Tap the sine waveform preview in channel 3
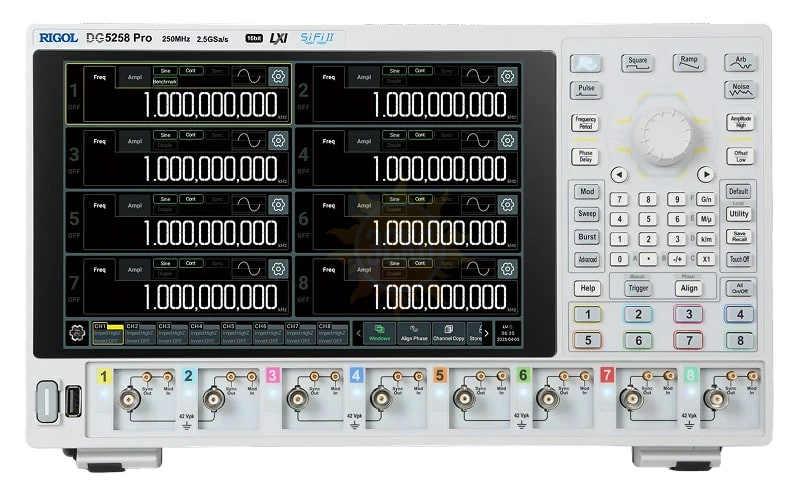The width and height of the screenshot is (800, 495). tap(248, 141)
